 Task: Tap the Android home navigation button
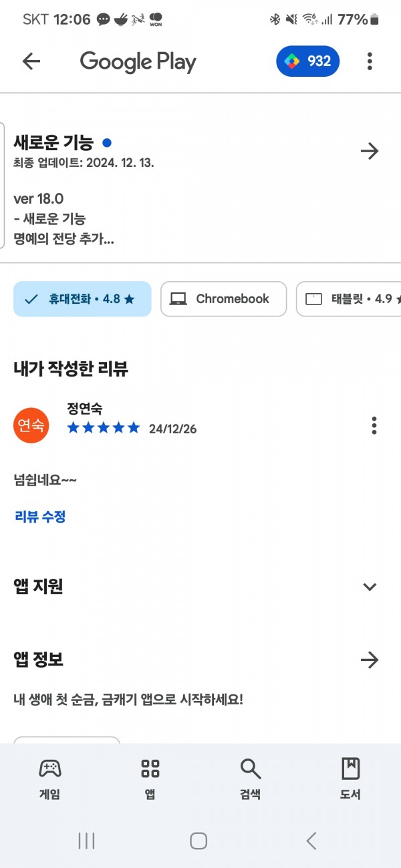click(198, 841)
